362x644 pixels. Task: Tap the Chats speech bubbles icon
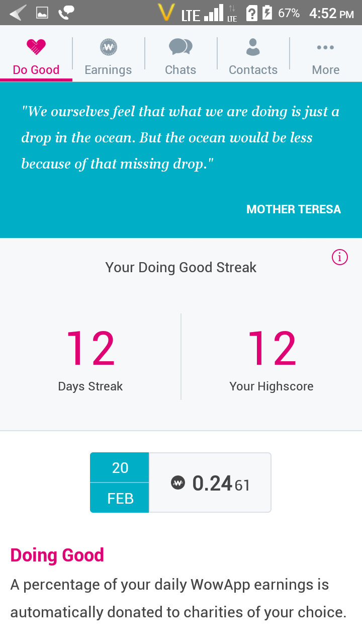point(180,47)
